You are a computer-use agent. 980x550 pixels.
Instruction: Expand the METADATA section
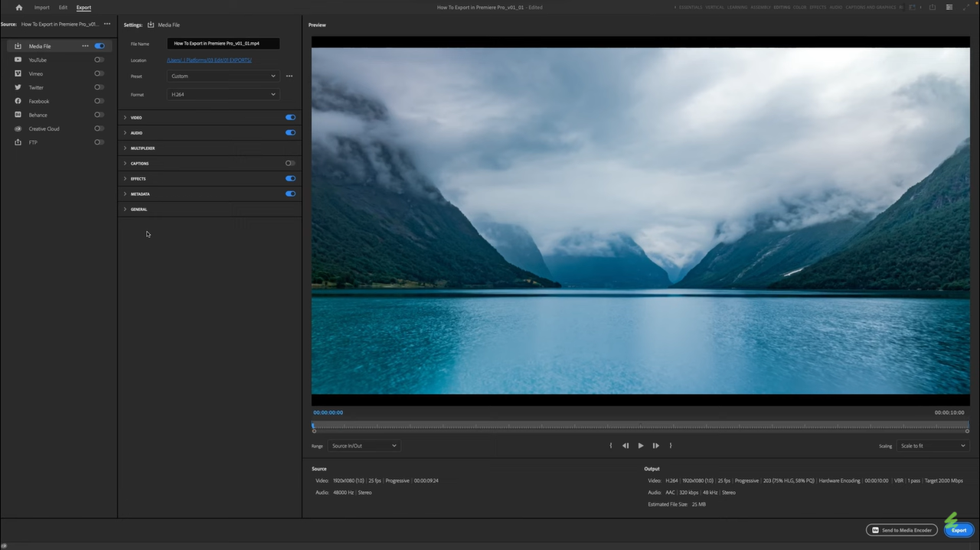125,194
